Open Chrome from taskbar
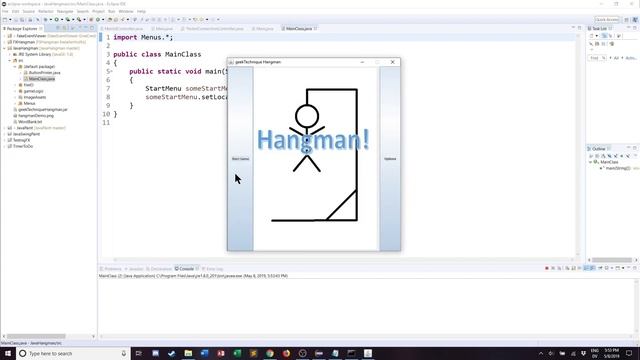 (270, 353)
